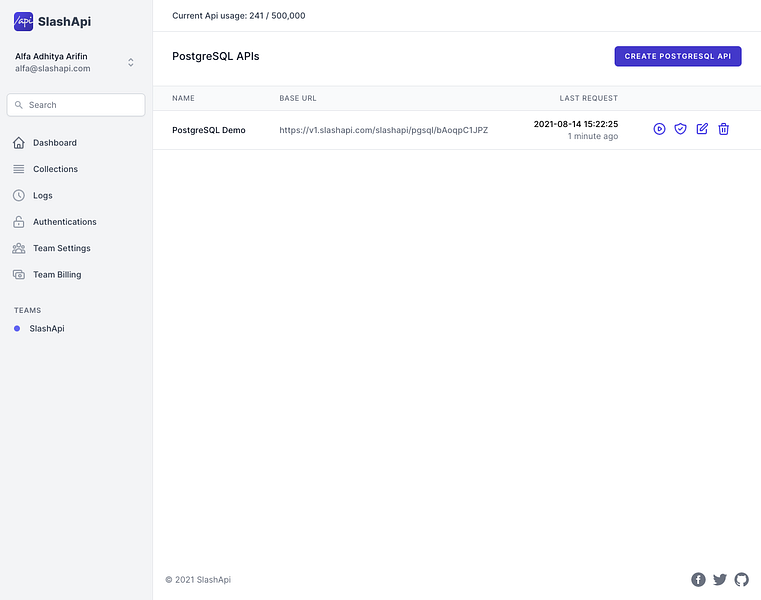Screen dimensions: 761x600
Task: Click the PostgreSQL APIs heading
Action: [x=215, y=56]
